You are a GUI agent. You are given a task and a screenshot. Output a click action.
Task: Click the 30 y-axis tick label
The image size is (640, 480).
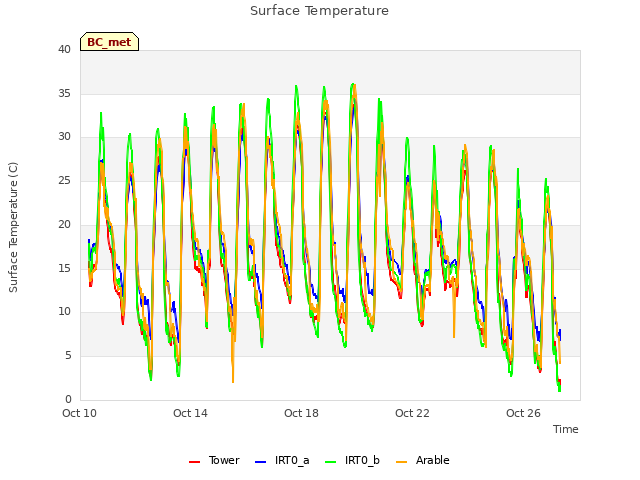point(64,137)
